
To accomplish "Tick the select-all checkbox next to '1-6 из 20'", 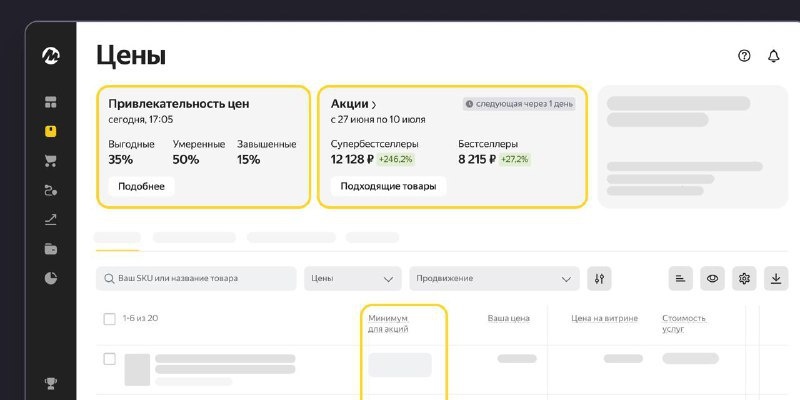I will [110, 319].
